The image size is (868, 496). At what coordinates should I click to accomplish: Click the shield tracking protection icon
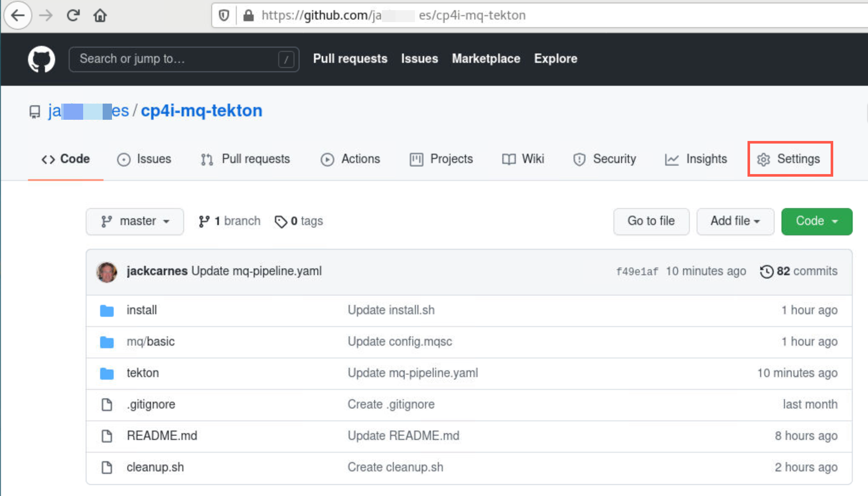point(224,15)
